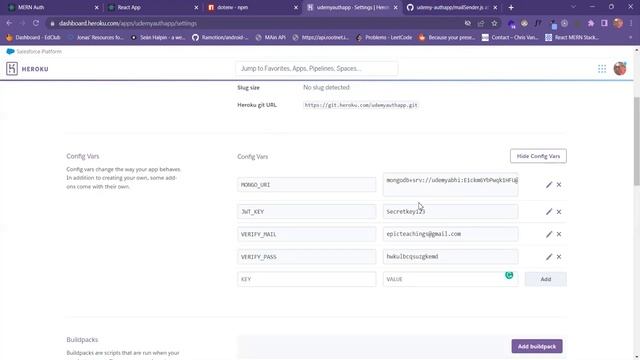Select the udemyauthapp Settings Heroku tab
The image size is (640, 360).
[352, 7]
